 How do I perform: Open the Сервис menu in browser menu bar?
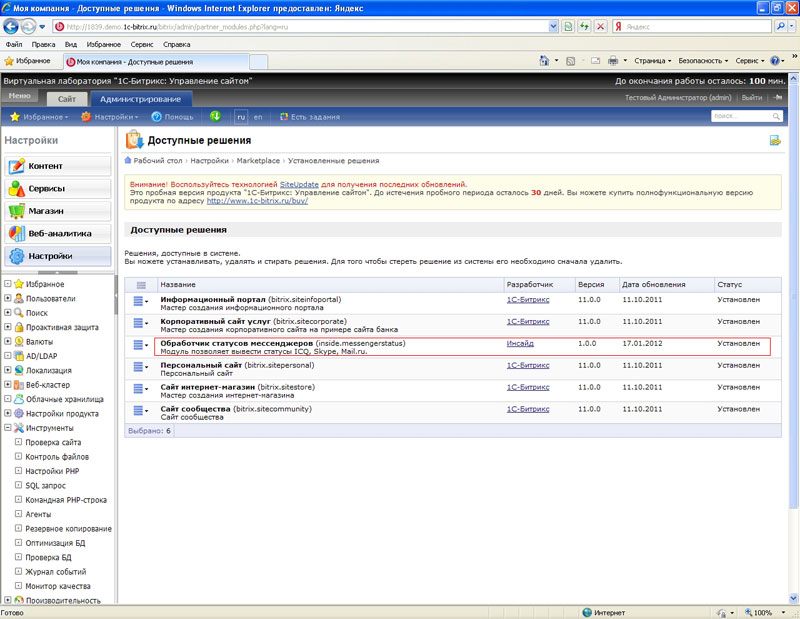coord(141,44)
